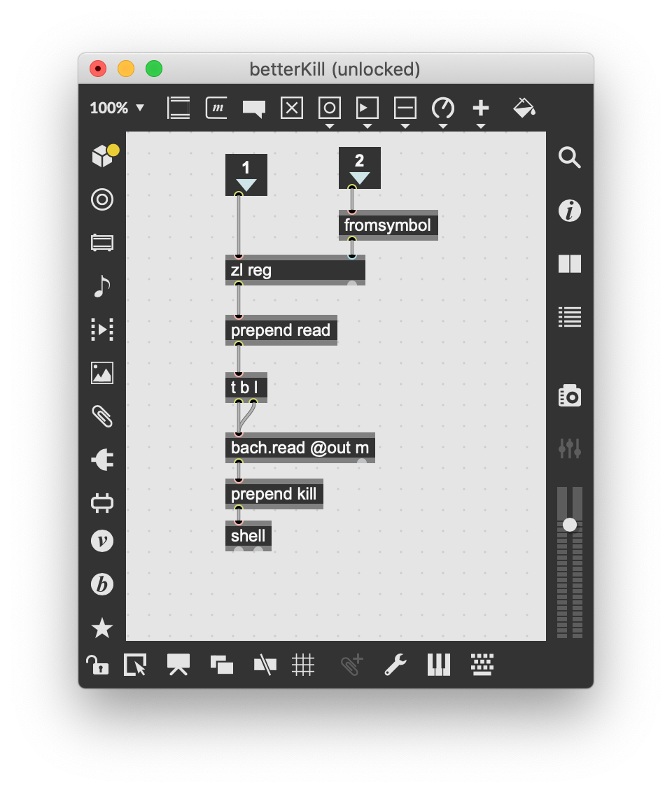Add a button object from toolbar

[x=330, y=108]
